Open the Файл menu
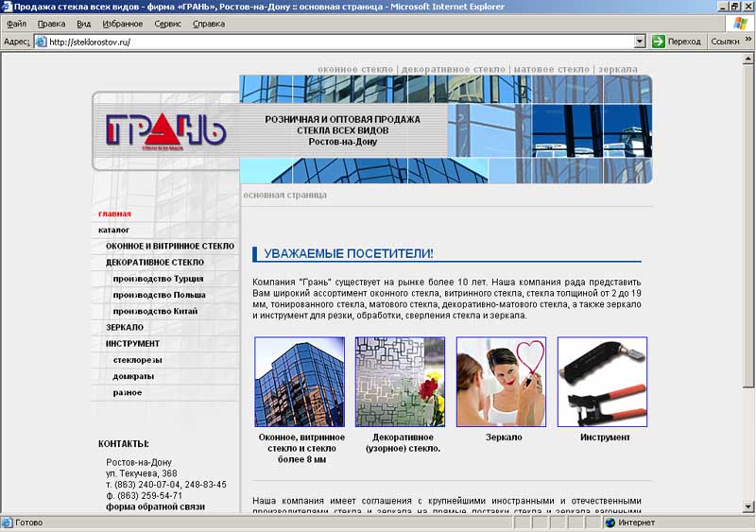 (x=16, y=24)
